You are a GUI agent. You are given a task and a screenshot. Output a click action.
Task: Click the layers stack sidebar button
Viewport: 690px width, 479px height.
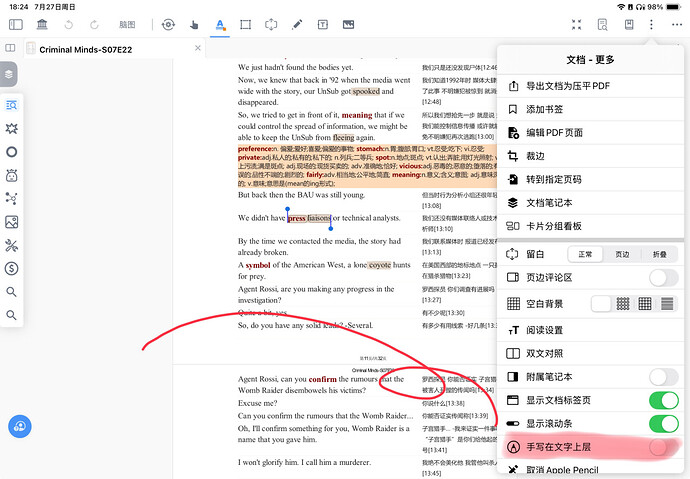9,74
